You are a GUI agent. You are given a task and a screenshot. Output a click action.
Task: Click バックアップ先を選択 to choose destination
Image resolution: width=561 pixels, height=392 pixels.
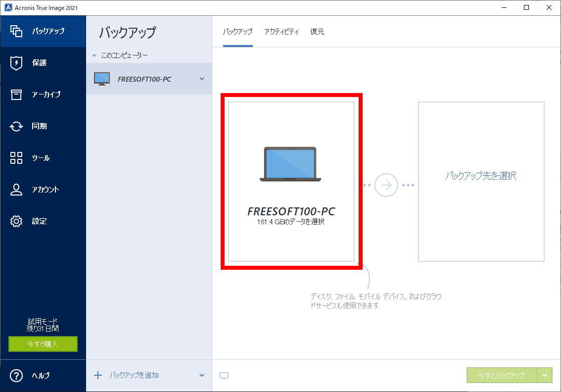click(480, 175)
